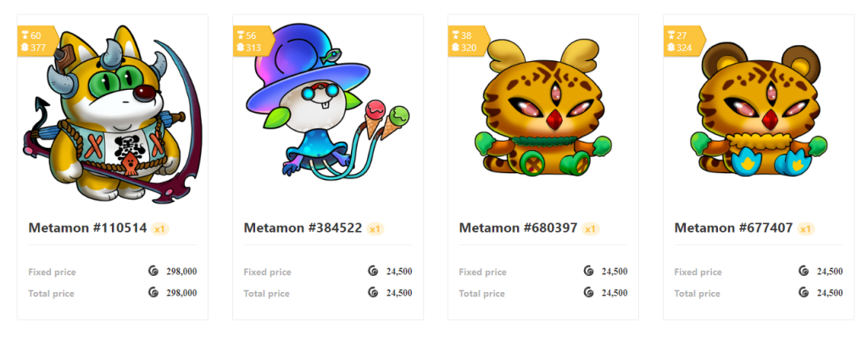Open the Metamon #384522 title link

click(x=303, y=227)
